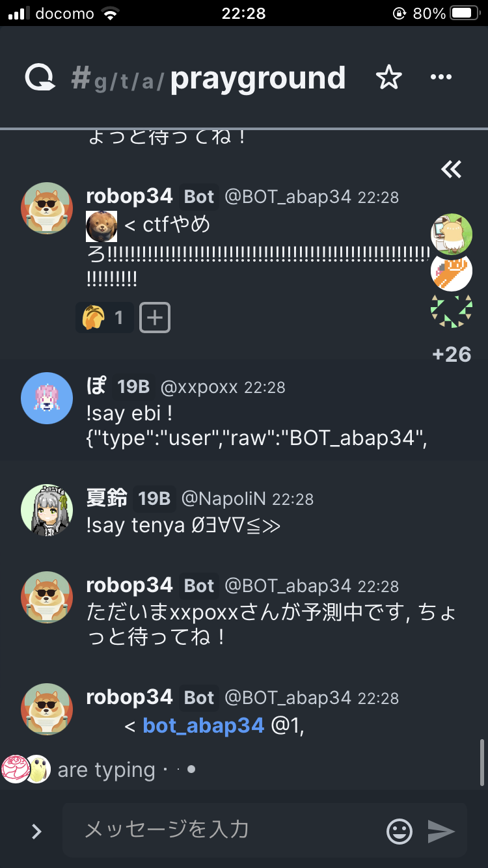The width and height of the screenshot is (488, 868).
Task: Show all +26 channel viewers
Action: [452, 354]
